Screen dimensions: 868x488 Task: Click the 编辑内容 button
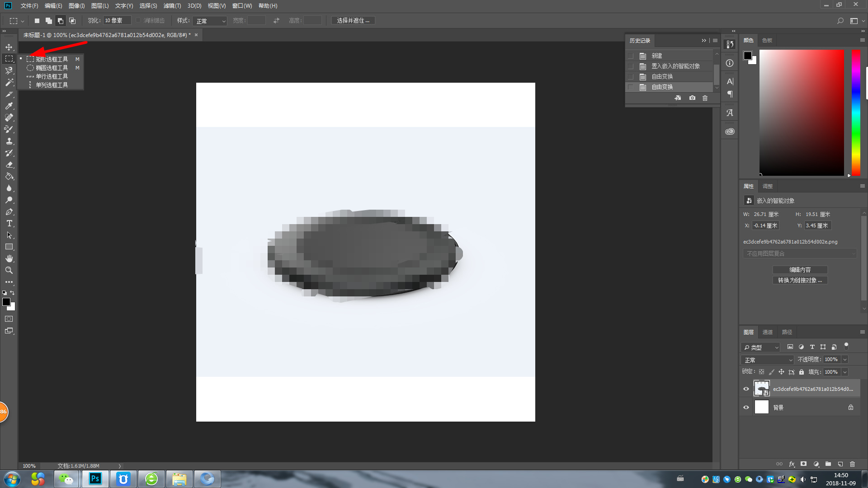pyautogui.click(x=800, y=270)
